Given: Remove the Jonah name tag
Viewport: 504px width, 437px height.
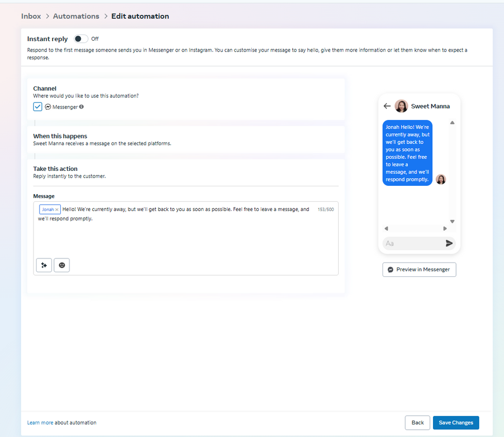Looking at the screenshot, I should coord(57,209).
